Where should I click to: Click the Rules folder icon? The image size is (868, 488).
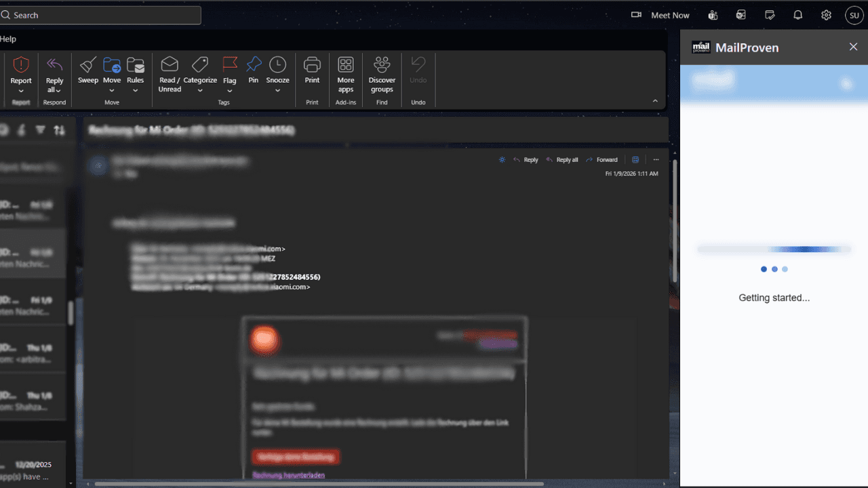[x=136, y=65]
